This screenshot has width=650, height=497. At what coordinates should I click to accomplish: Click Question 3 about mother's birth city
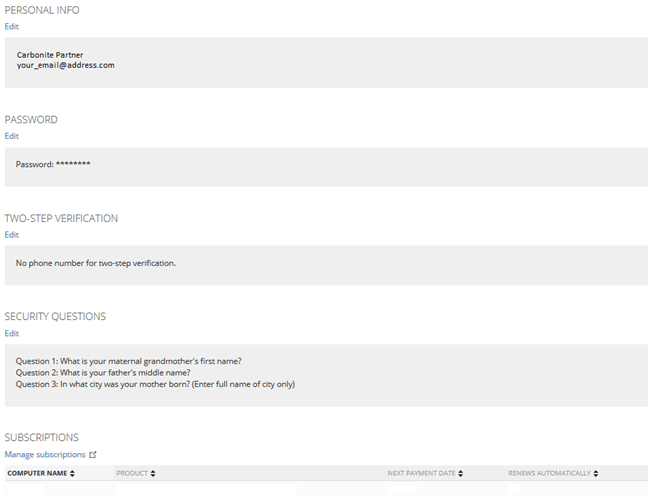[155, 384]
